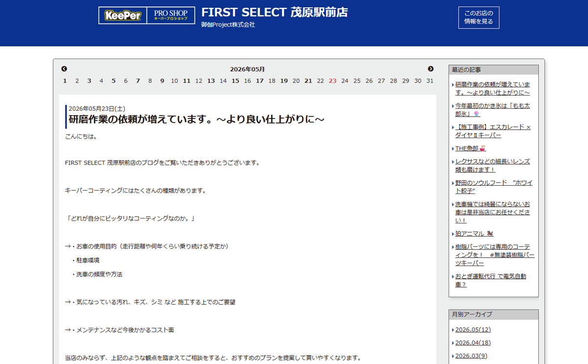Open 洗車機では綺麗にならないお車は post

492,212
